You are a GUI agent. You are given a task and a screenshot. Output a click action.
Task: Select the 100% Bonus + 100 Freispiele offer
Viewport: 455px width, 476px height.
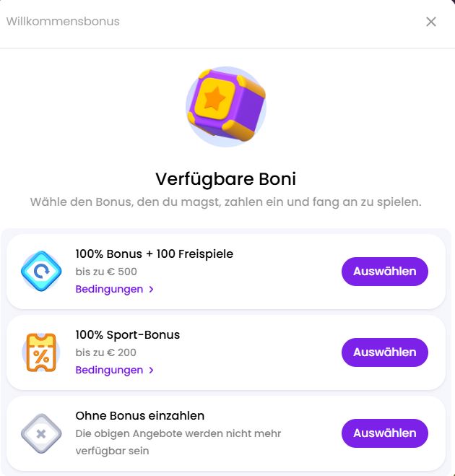pos(384,272)
